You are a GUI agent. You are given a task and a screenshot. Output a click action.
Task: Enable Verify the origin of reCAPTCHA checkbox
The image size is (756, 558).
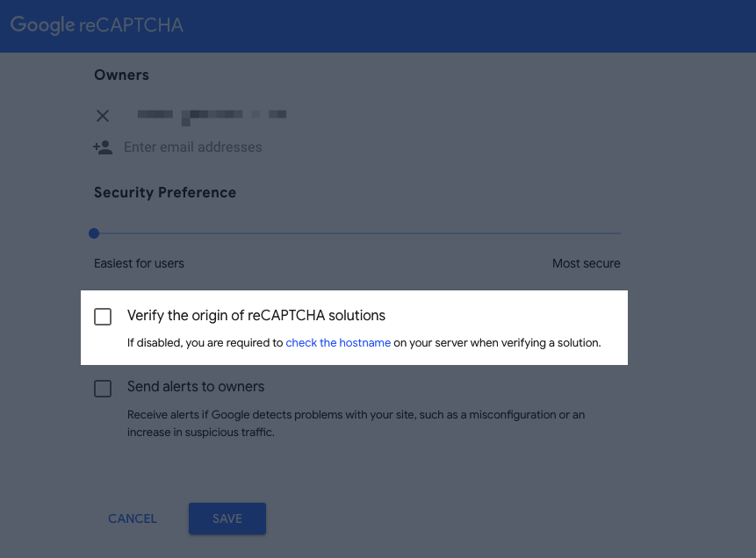[103, 317]
